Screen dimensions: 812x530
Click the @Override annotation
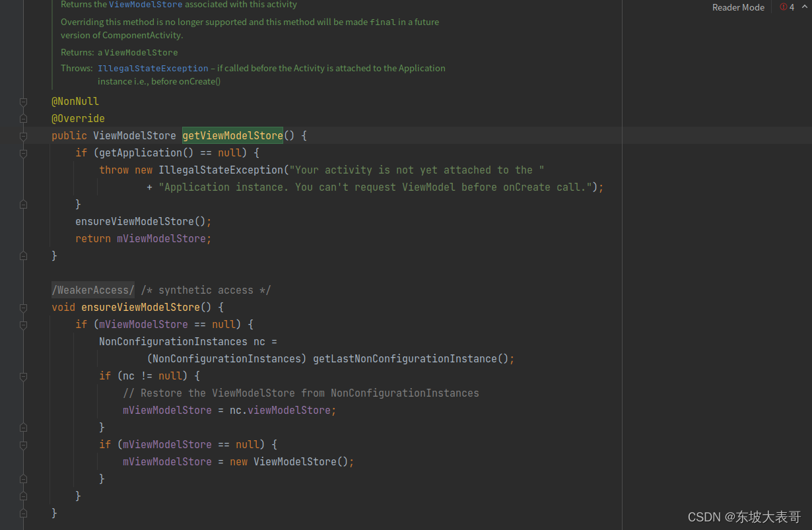(78, 118)
